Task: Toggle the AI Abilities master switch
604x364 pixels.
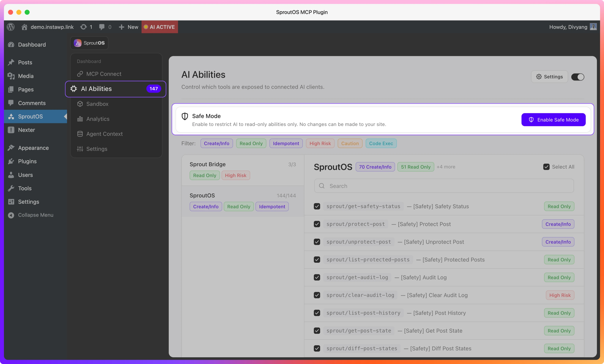Action: click(x=578, y=77)
